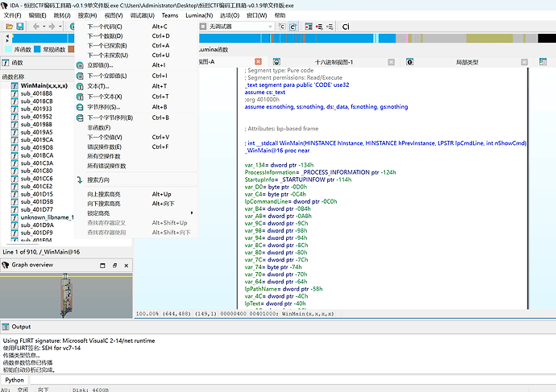The height and width of the screenshot is (392, 556).
Task: Expand the lock highlight submenu arrow
Action: (x=192, y=213)
